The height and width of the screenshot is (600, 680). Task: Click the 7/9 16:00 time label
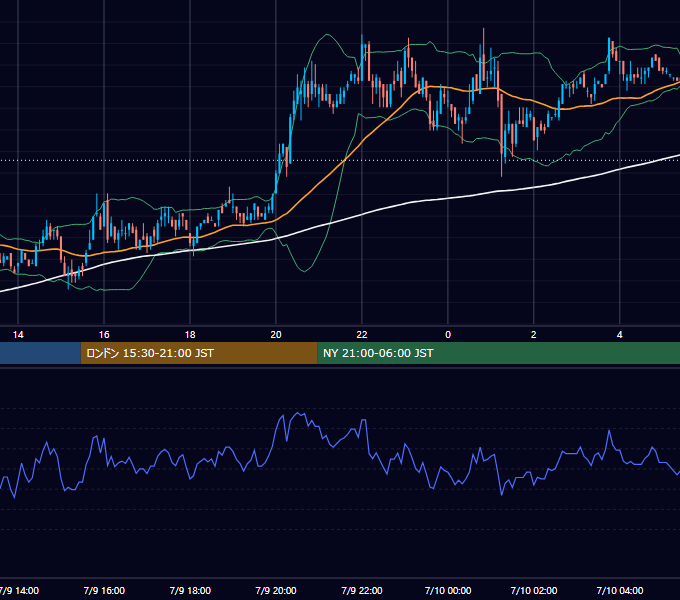[104, 590]
